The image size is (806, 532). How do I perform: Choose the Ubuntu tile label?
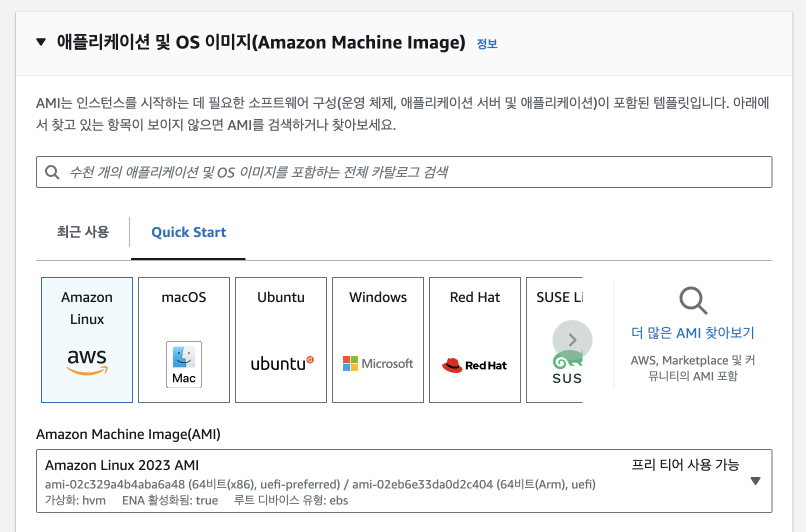pos(281,297)
